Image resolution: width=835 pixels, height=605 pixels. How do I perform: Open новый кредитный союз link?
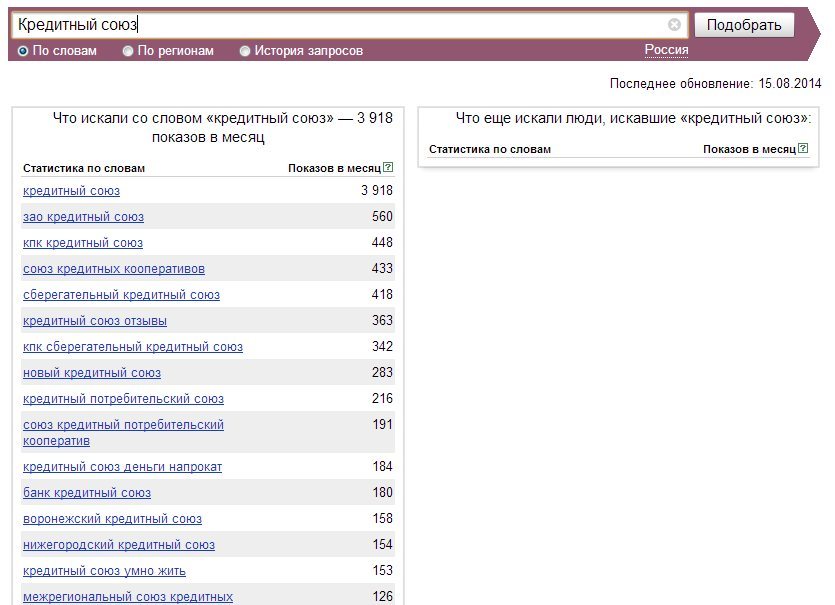pos(92,373)
